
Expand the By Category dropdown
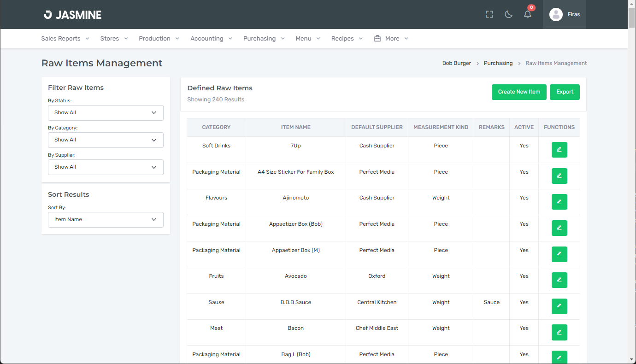[x=106, y=140]
